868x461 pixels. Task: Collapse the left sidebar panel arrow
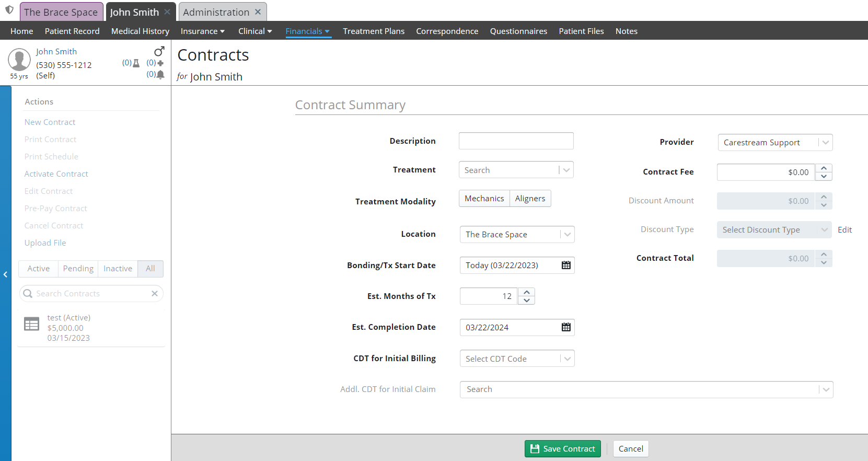tap(5, 274)
